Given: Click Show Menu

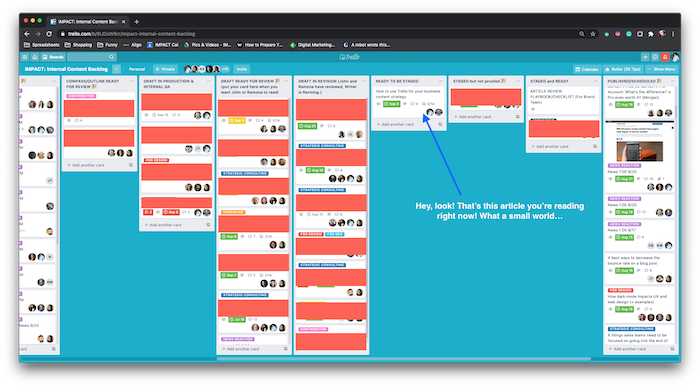Looking at the screenshot, I should click(661, 69).
